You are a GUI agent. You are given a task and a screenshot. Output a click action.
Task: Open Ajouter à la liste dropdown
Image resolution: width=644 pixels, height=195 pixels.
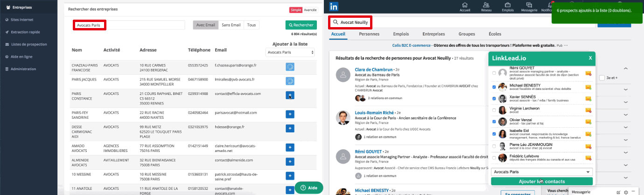pyautogui.click(x=290, y=52)
